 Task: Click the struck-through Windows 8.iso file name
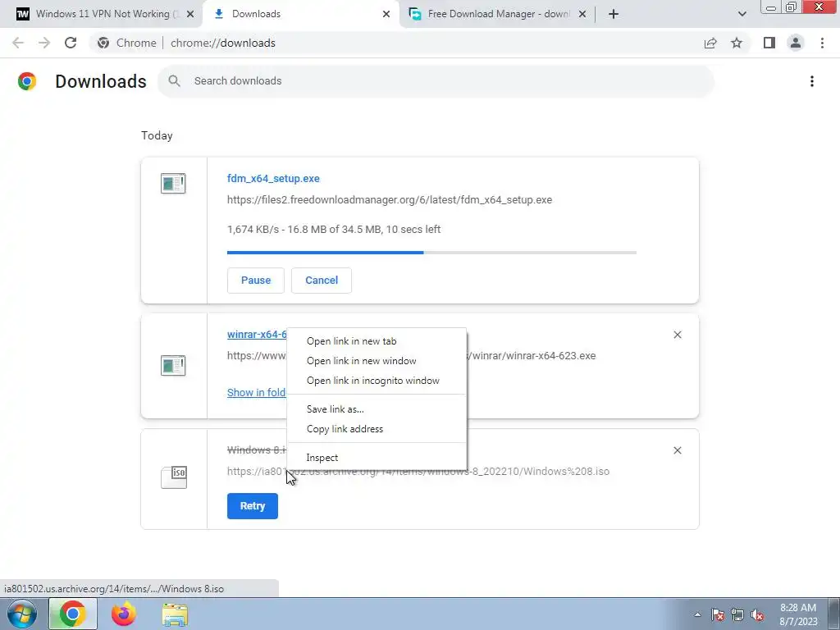point(257,450)
